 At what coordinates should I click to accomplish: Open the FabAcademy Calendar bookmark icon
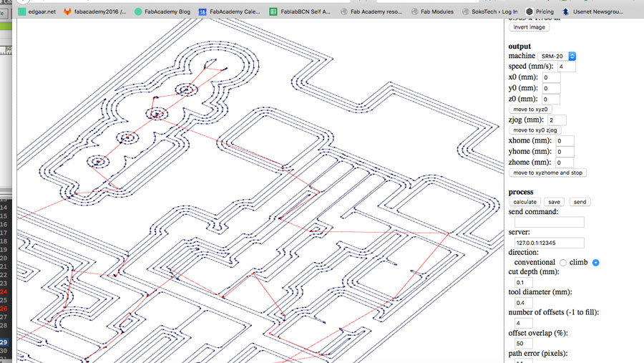[x=203, y=12]
